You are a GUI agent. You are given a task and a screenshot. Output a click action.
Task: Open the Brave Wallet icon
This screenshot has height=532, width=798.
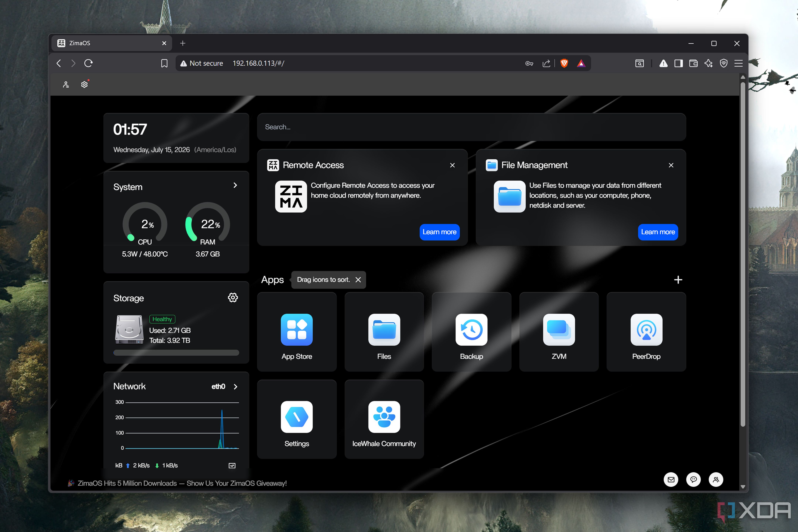coord(693,63)
